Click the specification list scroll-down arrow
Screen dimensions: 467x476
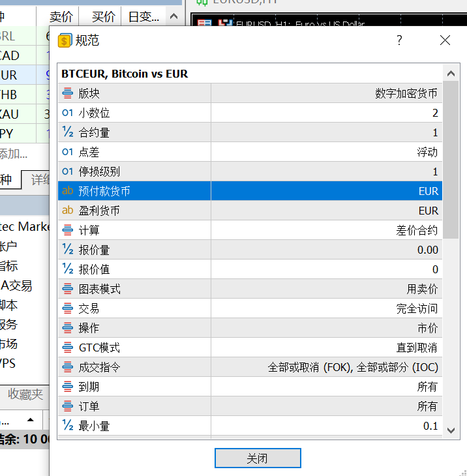pyautogui.click(x=451, y=430)
